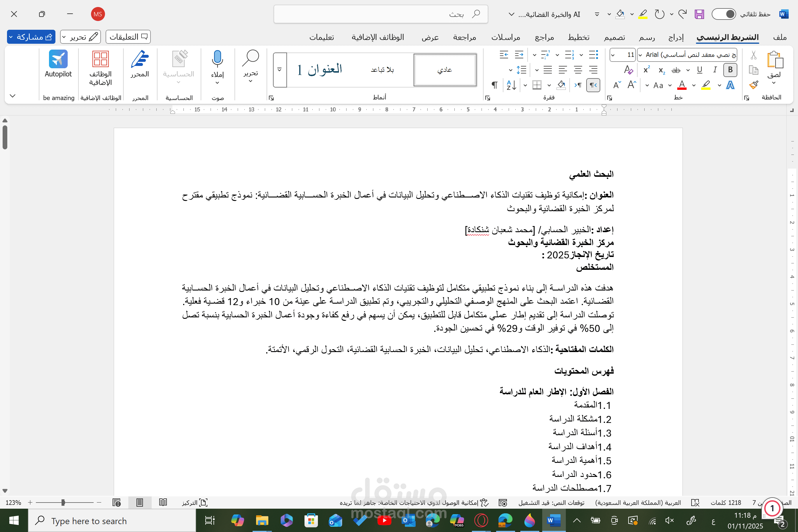
Task: Click the Arabic (Saudi Arabia) language indicator
Action: coord(638,503)
